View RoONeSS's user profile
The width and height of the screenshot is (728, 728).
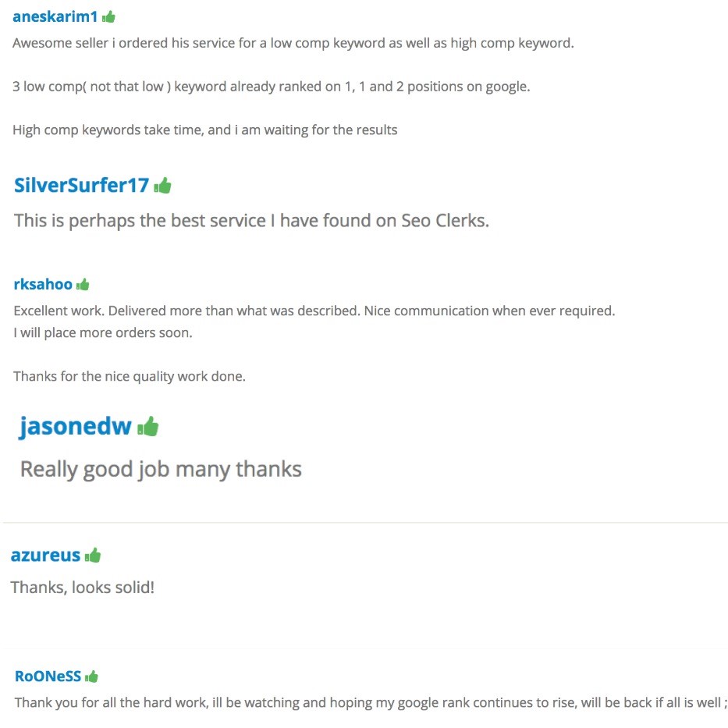point(48,676)
